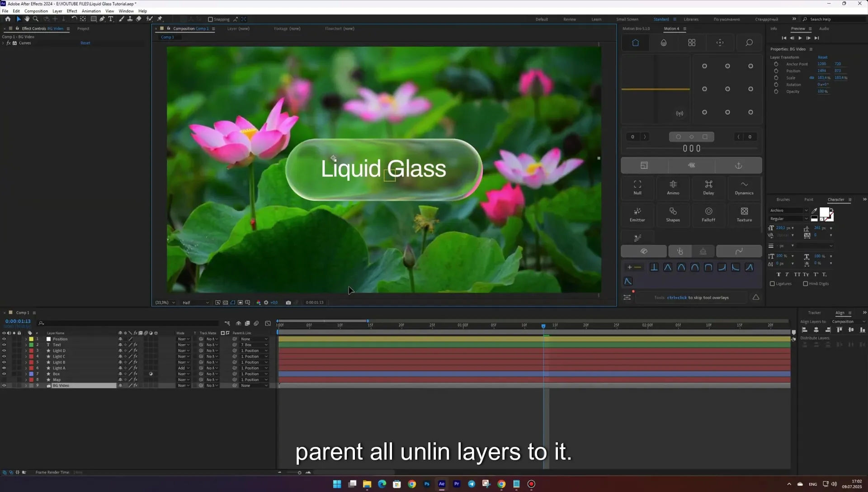Image resolution: width=868 pixels, height=492 pixels.
Task: Open the Animo tool in Motion panel
Action: pos(673,188)
